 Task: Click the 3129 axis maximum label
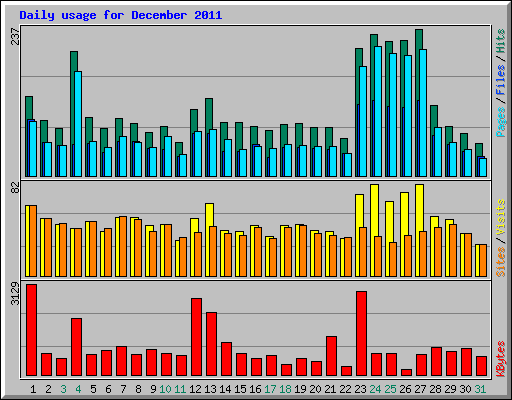(15, 294)
